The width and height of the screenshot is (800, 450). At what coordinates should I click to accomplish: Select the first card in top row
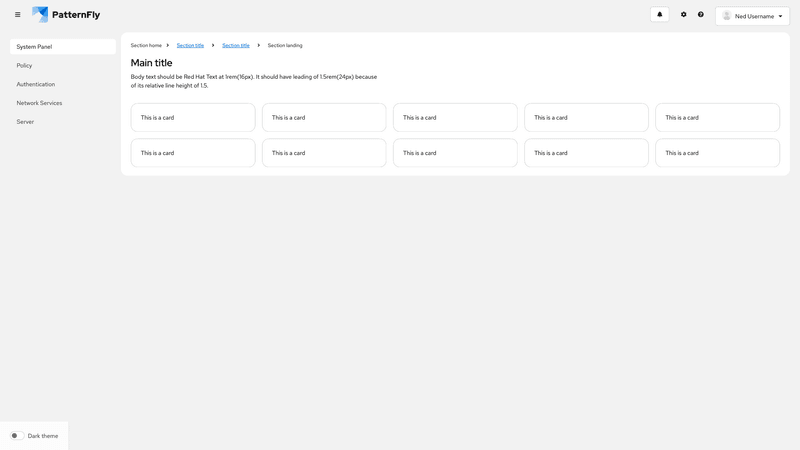pos(193,117)
